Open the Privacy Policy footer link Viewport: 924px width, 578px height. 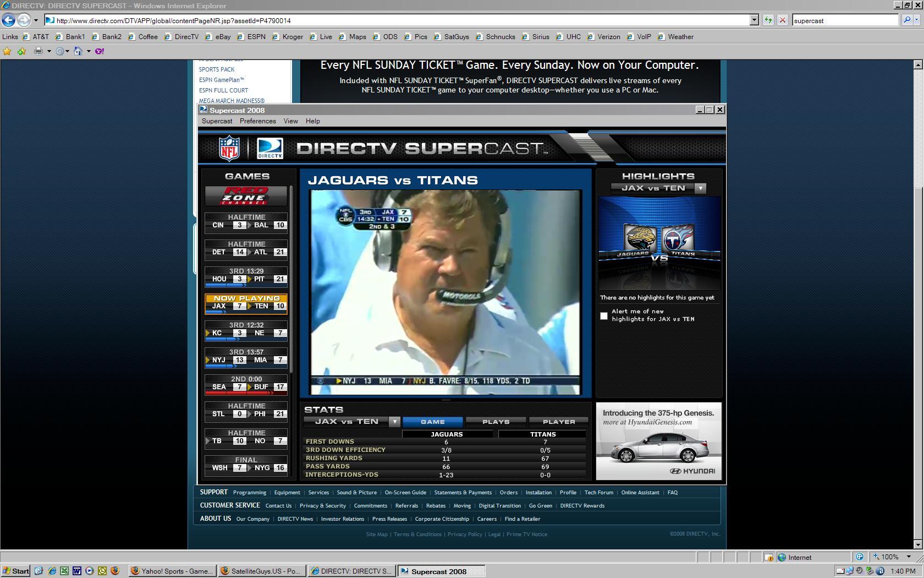[465, 534]
